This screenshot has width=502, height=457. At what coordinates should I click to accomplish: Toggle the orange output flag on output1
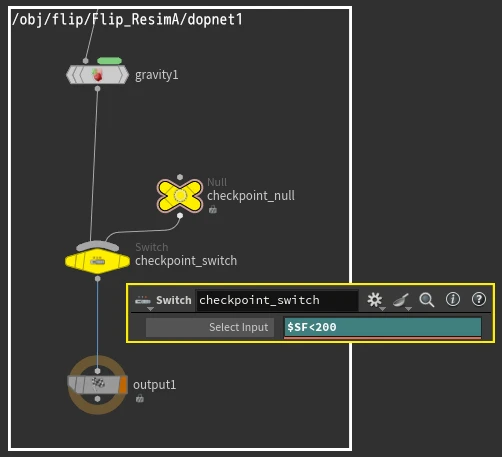123,385
